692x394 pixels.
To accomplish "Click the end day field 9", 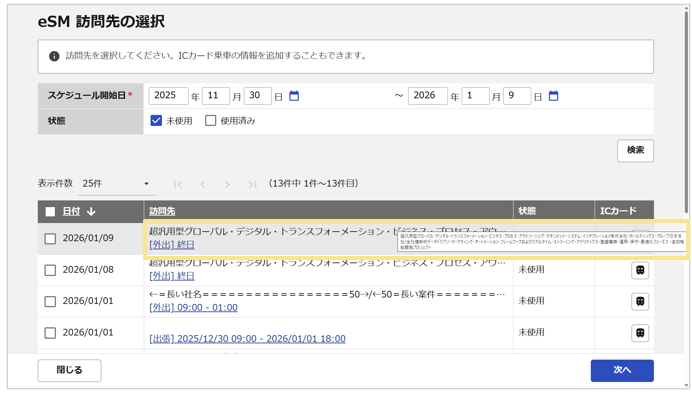I will coord(517,96).
